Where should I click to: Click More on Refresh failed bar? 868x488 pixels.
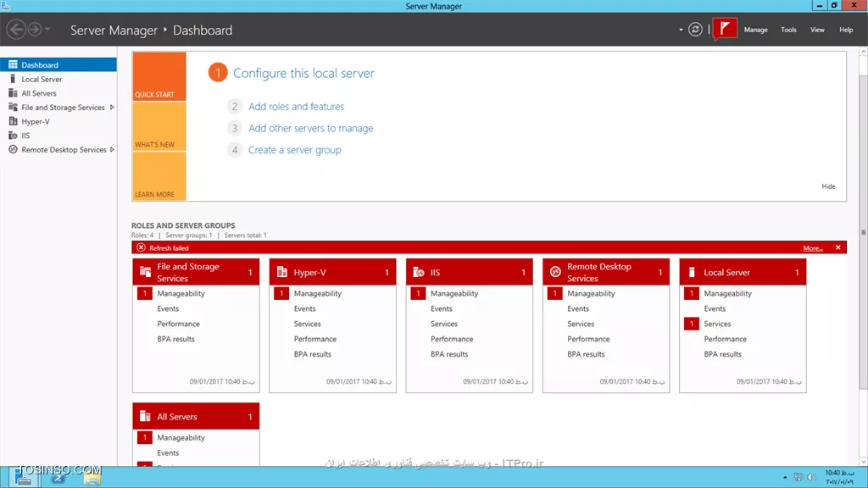click(x=813, y=248)
